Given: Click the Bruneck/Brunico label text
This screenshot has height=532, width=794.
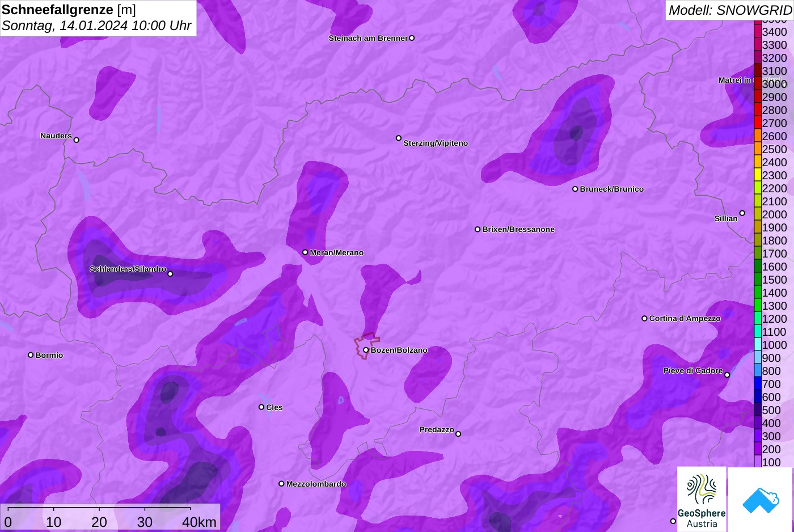Looking at the screenshot, I should point(612,189).
